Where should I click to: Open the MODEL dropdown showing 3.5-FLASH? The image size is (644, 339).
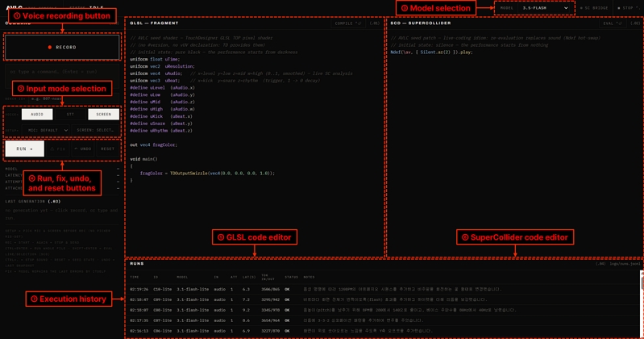point(545,8)
